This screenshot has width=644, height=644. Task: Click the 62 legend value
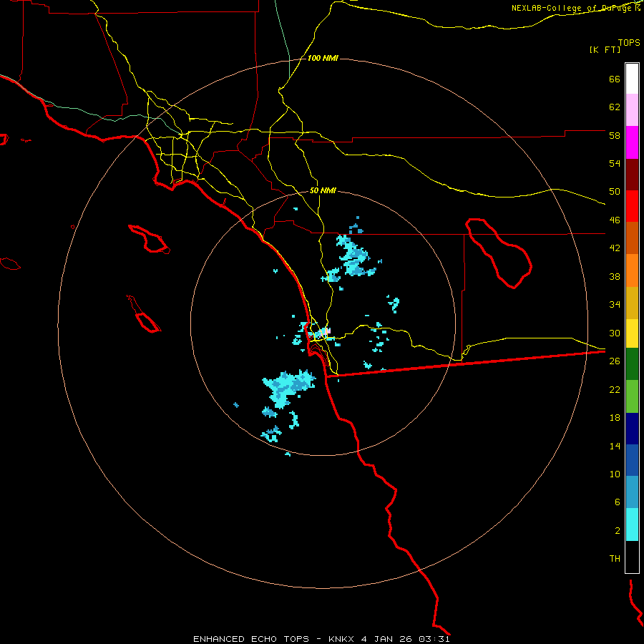pyautogui.click(x=615, y=107)
